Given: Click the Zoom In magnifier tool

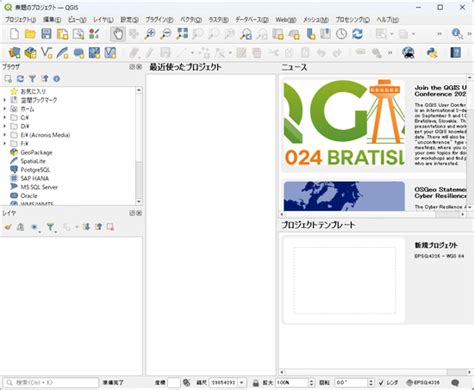Looking at the screenshot, I should (150, 34).
